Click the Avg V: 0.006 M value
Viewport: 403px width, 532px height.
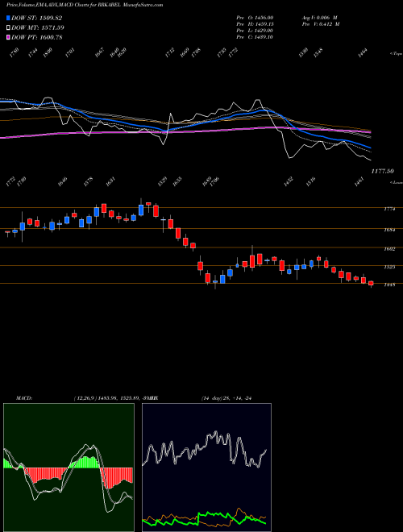[x=319, y=17]
